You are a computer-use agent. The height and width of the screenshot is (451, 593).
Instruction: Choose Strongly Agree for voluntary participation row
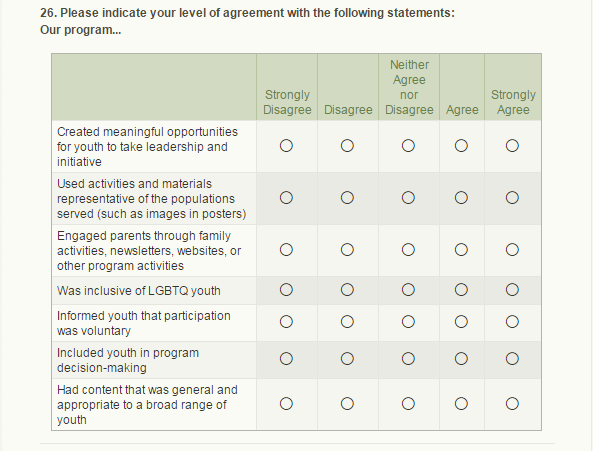point(512,322)
